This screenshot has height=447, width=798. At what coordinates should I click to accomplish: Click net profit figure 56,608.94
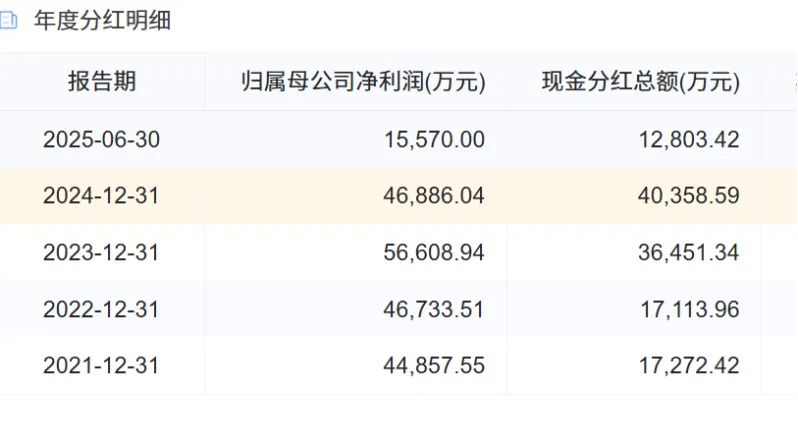434,253
